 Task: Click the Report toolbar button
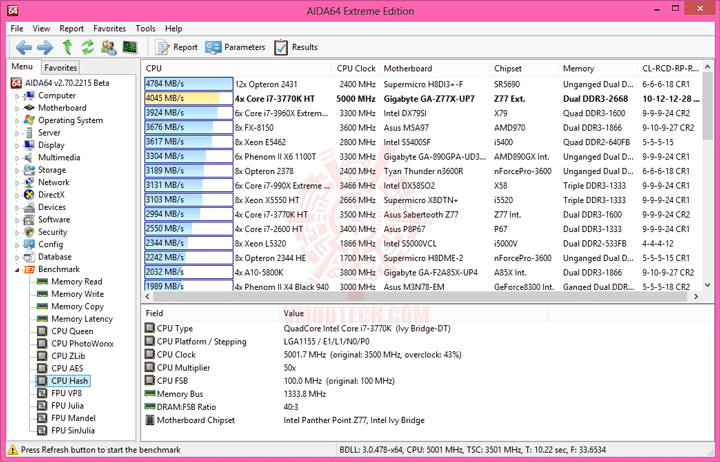tap(176, 47)
